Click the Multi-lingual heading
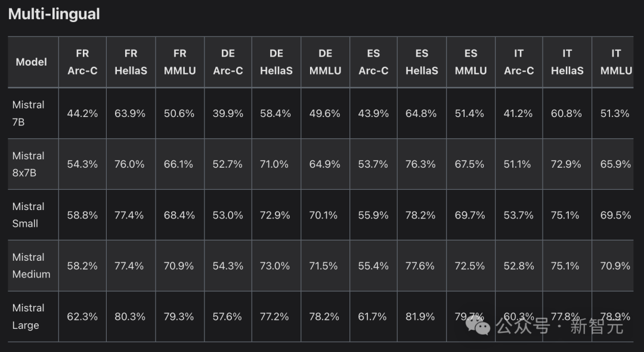 (54, 14)
